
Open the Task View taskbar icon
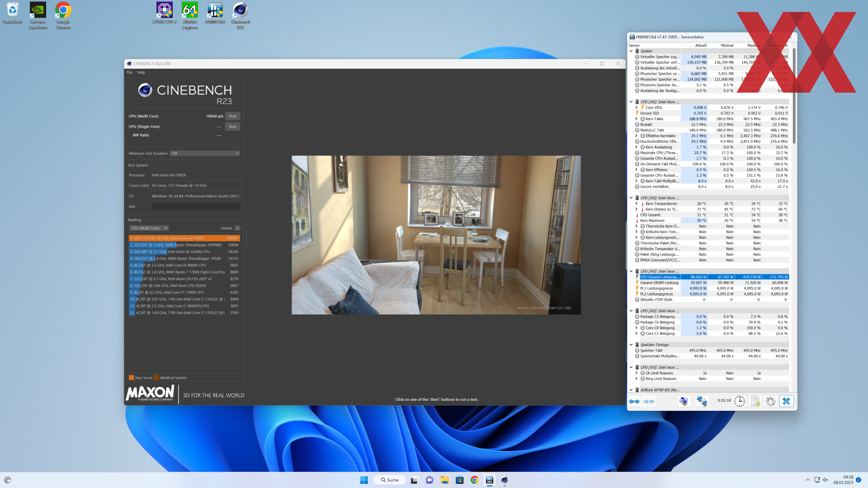(x=414, y=480)
